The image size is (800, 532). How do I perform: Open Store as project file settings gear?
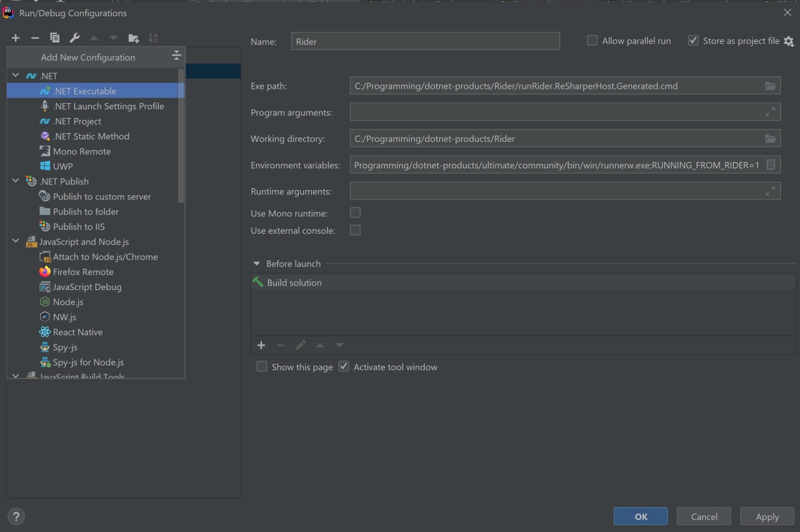[789, 41]
